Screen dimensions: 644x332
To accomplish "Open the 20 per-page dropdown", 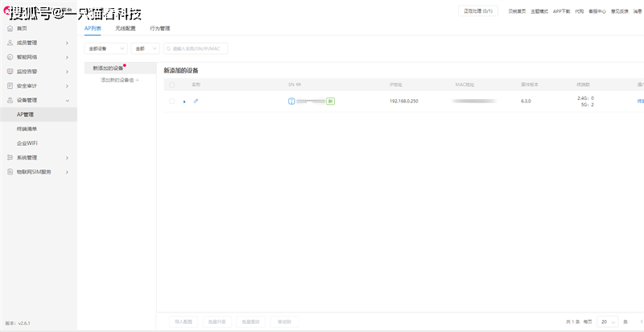I will coord(609,322).
